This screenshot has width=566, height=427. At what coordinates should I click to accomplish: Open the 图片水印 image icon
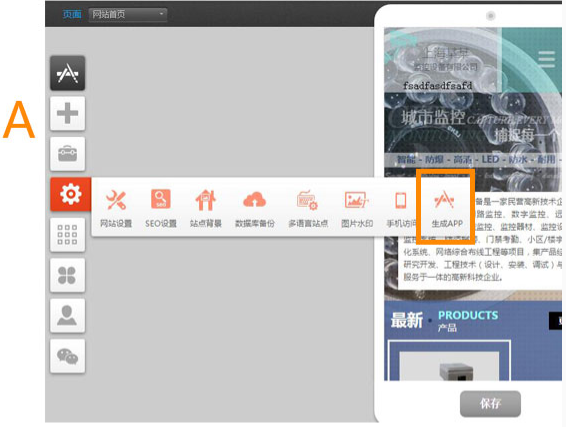point(357,200)
